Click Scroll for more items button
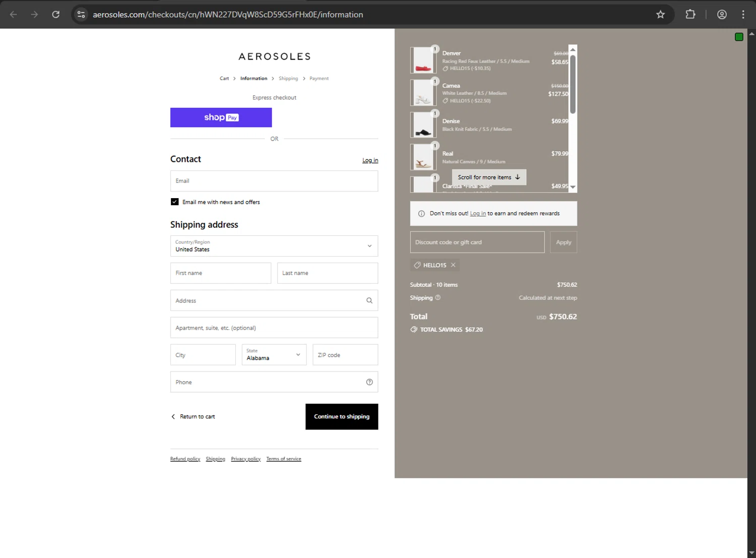756x558 pixels. pyautogui.click(x=489, y=177)
